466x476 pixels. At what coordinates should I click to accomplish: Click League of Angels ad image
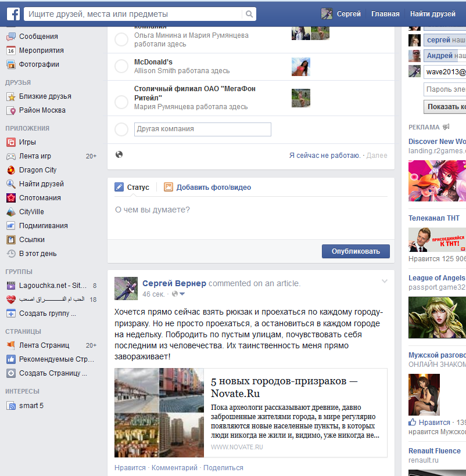pos(437,318)
